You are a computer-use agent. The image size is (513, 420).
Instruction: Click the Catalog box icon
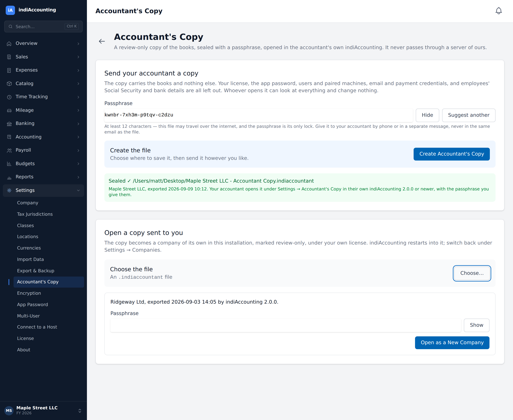coord(9,83)
